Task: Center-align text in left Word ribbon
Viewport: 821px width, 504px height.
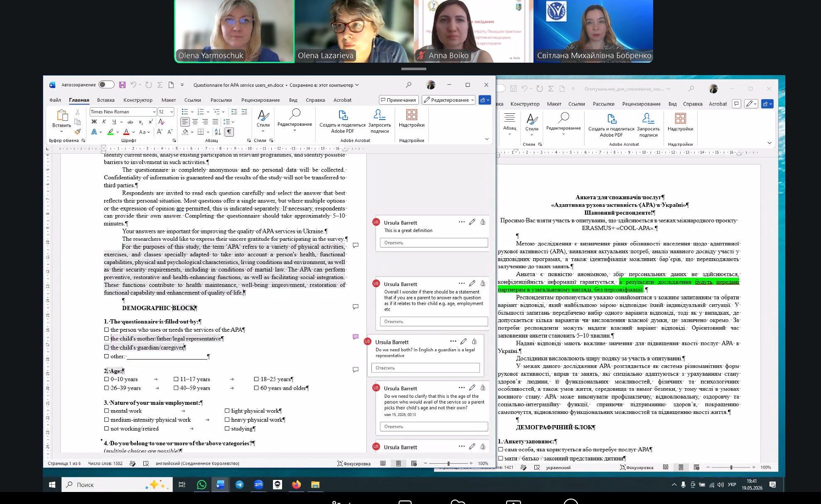Action: click(195, 122)
